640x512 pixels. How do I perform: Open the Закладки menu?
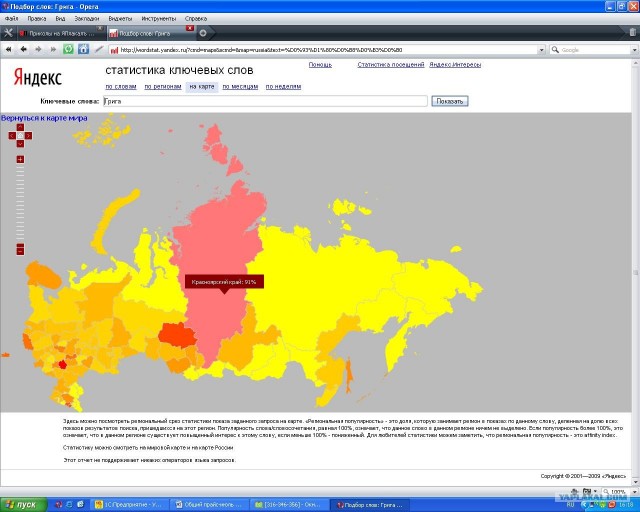tap(87, 19)
